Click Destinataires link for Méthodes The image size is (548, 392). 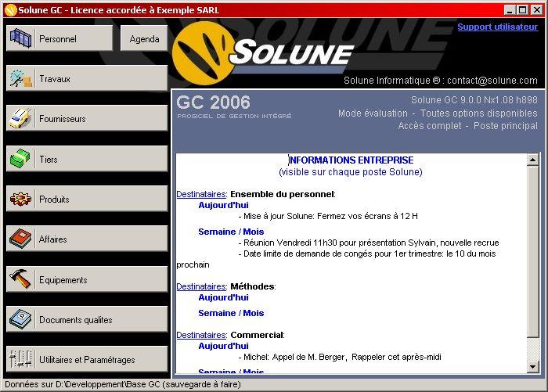pos(201,286)
